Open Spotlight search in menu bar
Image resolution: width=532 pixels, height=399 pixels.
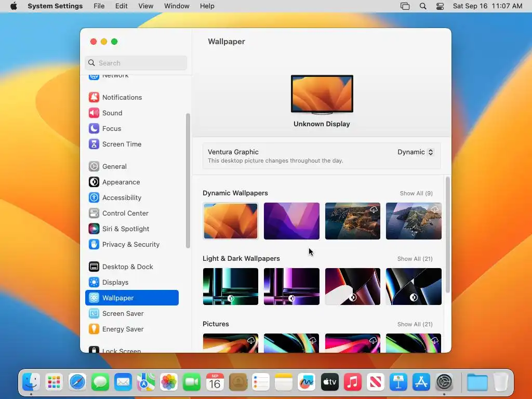(x=423, y=6)
